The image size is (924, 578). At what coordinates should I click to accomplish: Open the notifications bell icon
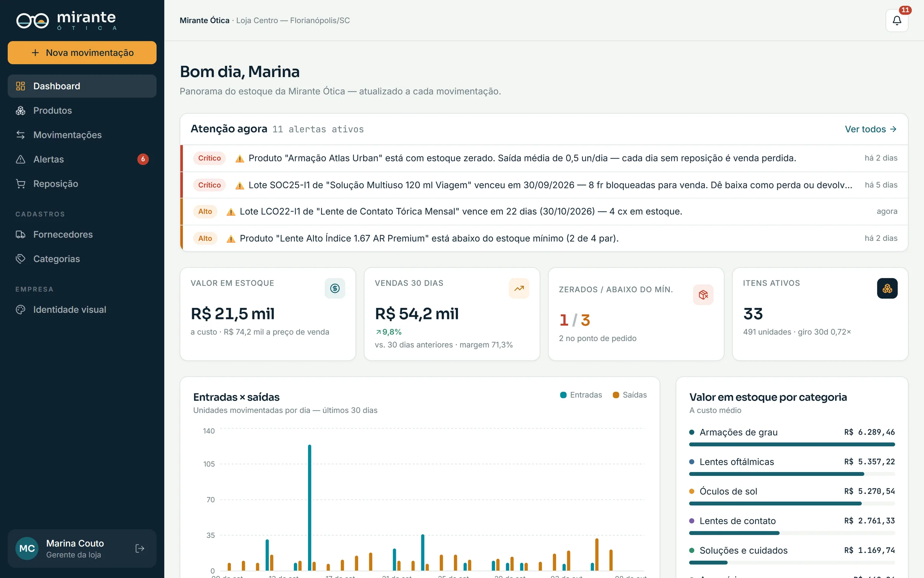point(897,20)
